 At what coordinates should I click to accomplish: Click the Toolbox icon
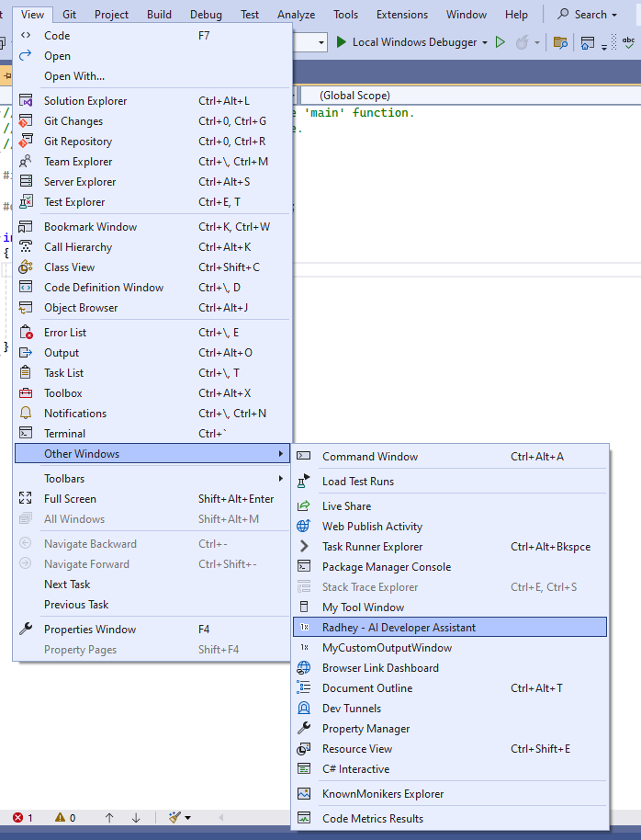[25, 392]
